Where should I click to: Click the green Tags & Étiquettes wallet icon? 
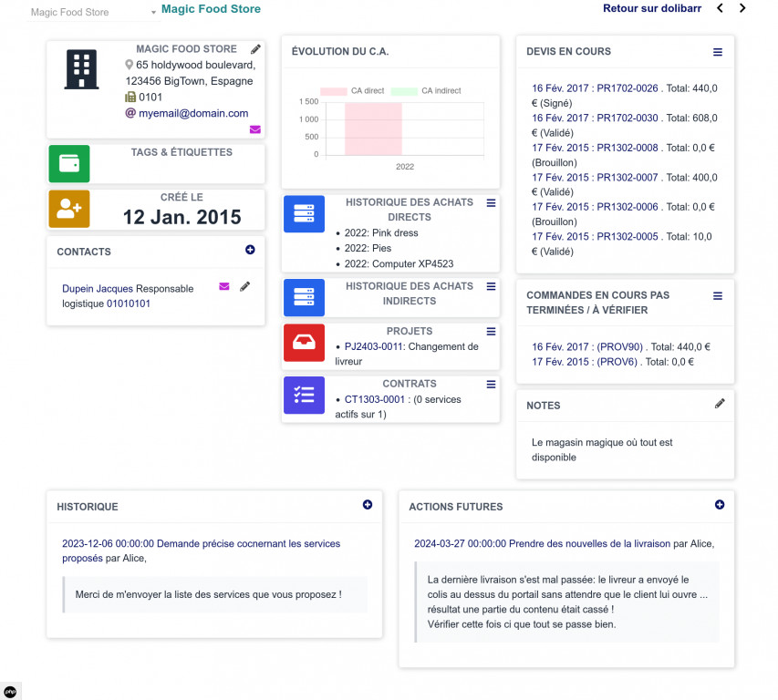(69, 163)
